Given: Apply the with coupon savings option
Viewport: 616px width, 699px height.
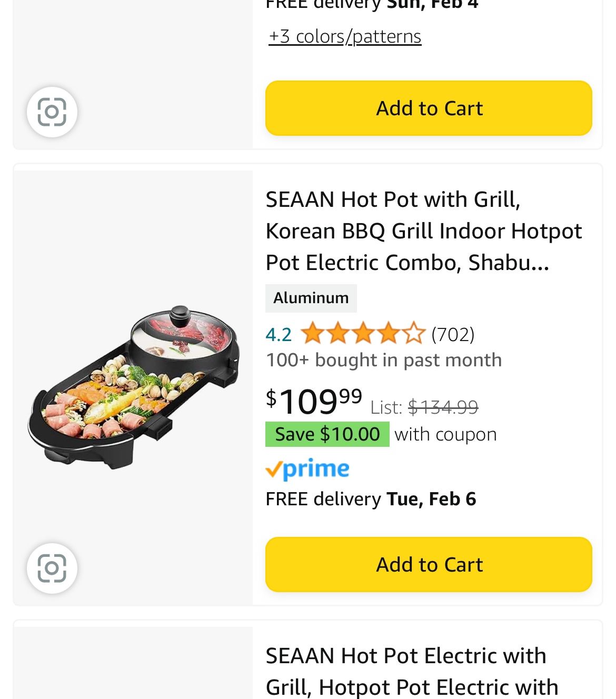Looking at the screenshot, I should [x=444, y=434].
